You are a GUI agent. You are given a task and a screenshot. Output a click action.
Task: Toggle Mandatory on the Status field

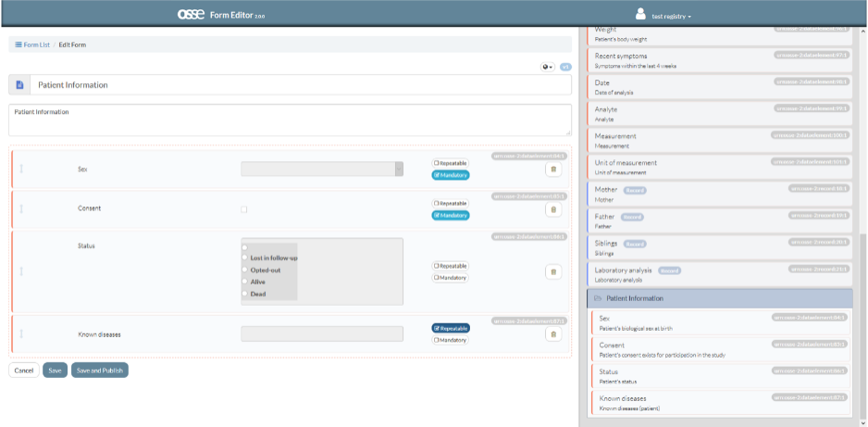click(x=450, y=277)
